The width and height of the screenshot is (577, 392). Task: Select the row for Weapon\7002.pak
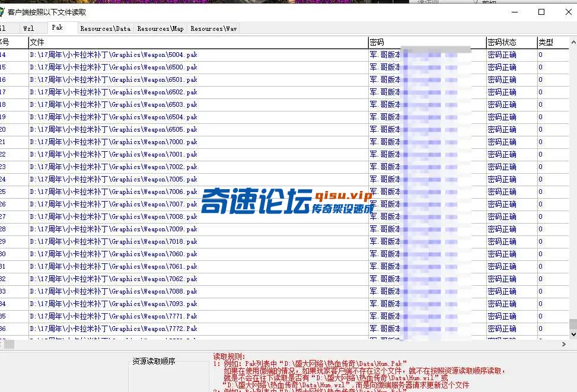point(285,167)
